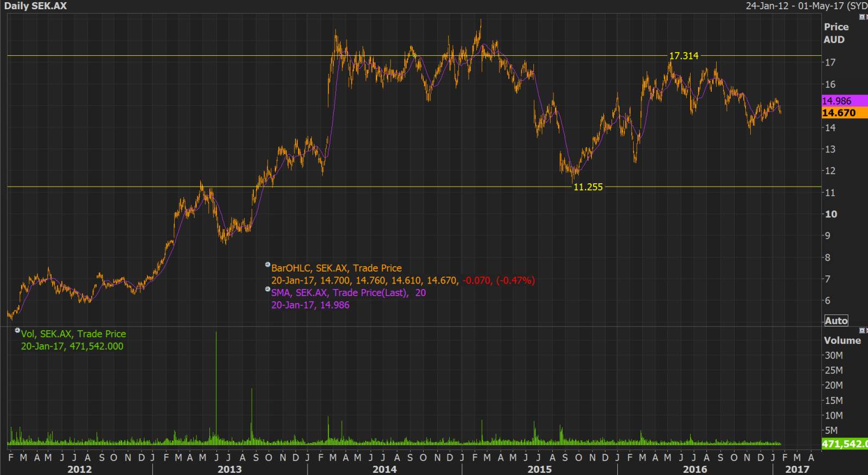
Task: Toggle the Auto scale button
Action: [836, 320]
